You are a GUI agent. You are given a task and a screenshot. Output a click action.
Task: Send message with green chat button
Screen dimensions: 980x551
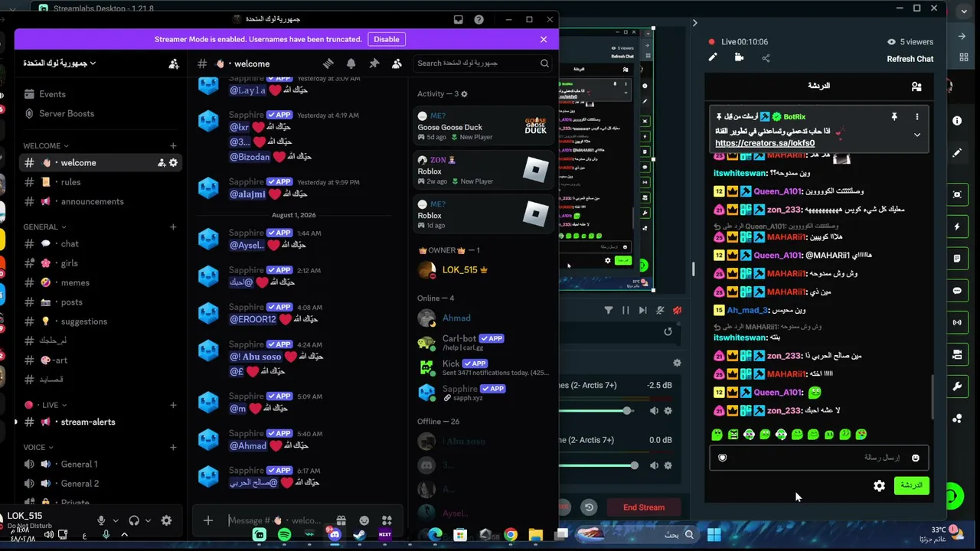[x=911, y=485]
